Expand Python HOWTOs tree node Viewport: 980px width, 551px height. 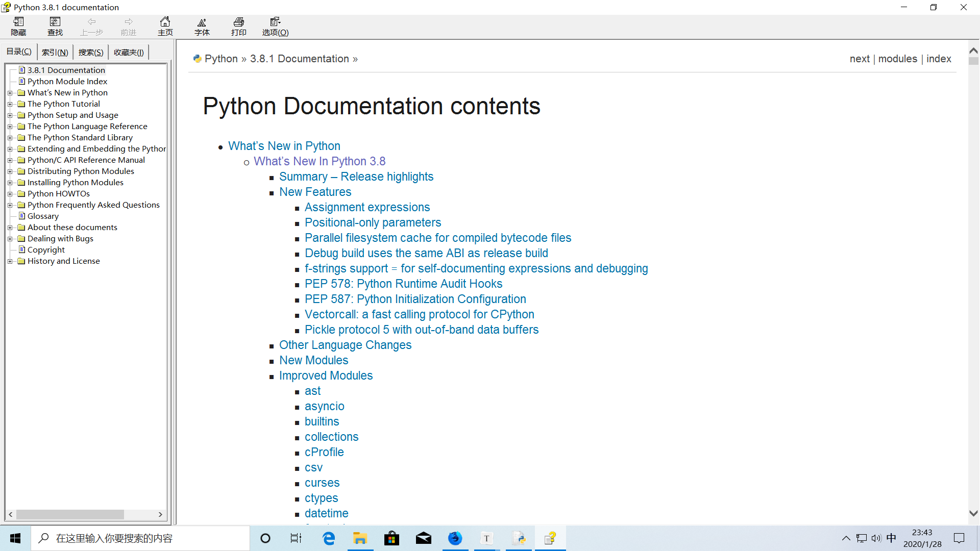coord(10,194)
